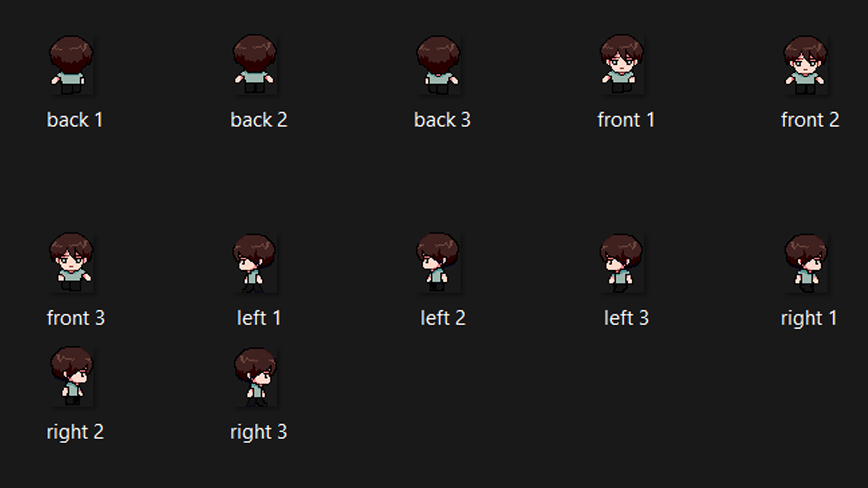Pick the left 3 sprite image

(x=622, y=263)
